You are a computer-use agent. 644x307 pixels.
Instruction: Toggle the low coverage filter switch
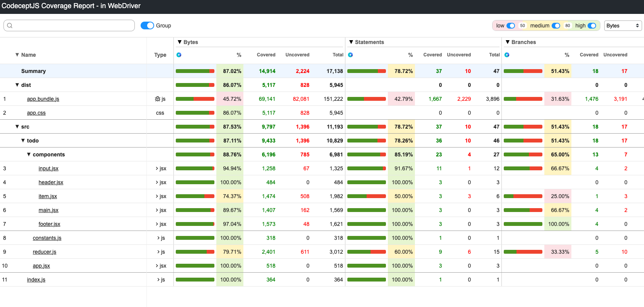pyautogui.click(x=511, y=25)
